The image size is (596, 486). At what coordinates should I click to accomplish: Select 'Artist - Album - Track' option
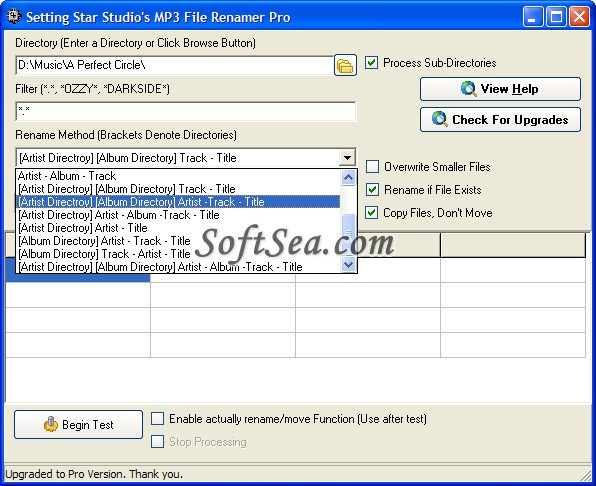tap(178, 176)
